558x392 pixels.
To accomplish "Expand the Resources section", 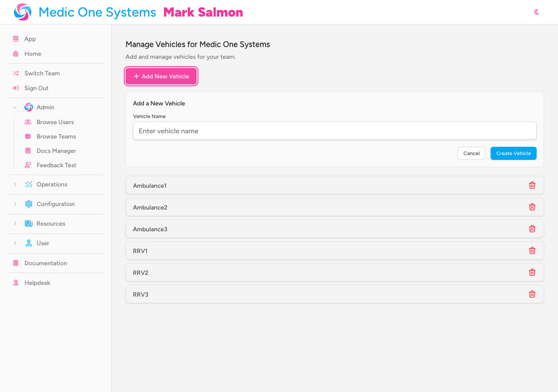I will (15, 223).
